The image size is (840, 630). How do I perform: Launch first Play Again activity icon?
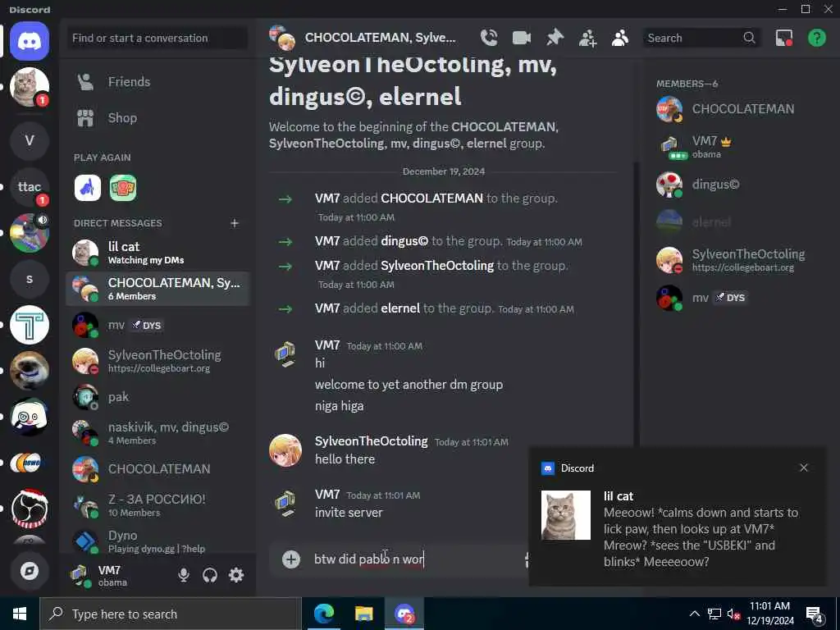pos(87,188)
